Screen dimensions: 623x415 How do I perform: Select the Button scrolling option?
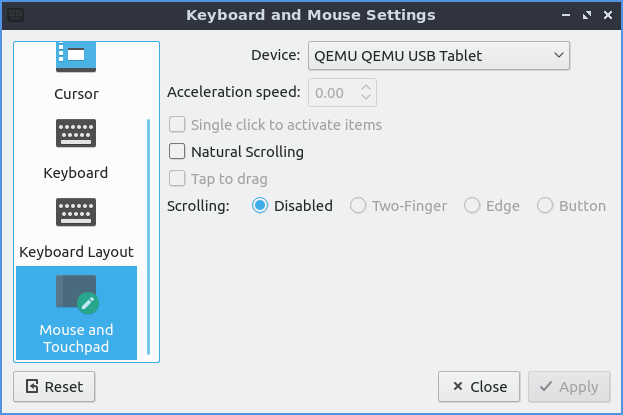(546, 206)
